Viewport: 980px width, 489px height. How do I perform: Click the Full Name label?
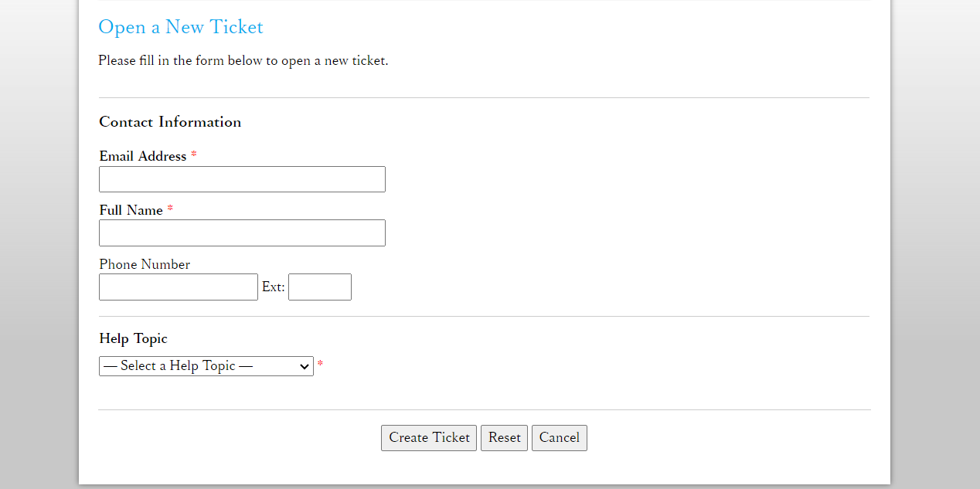(x=131, y=210)
